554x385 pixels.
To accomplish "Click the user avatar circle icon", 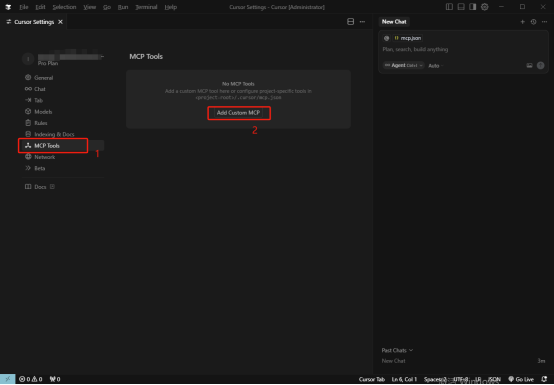I will (28, 59).
